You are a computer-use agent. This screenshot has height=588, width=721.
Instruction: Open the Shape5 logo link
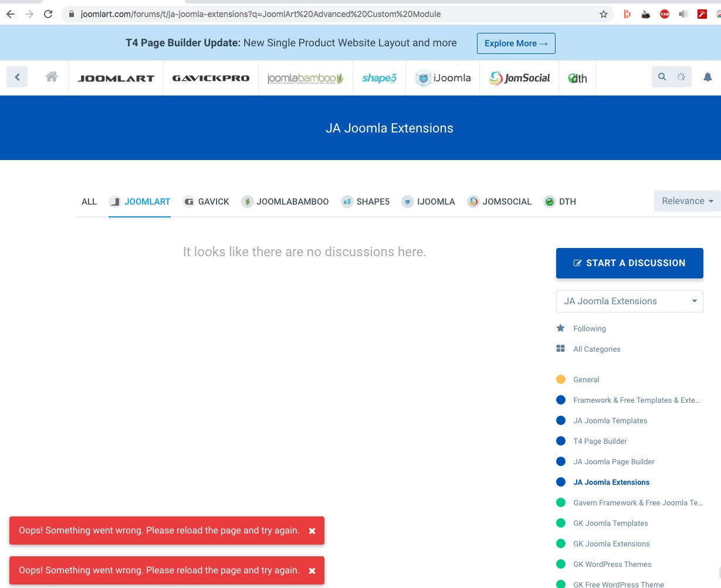coord(380,78)
